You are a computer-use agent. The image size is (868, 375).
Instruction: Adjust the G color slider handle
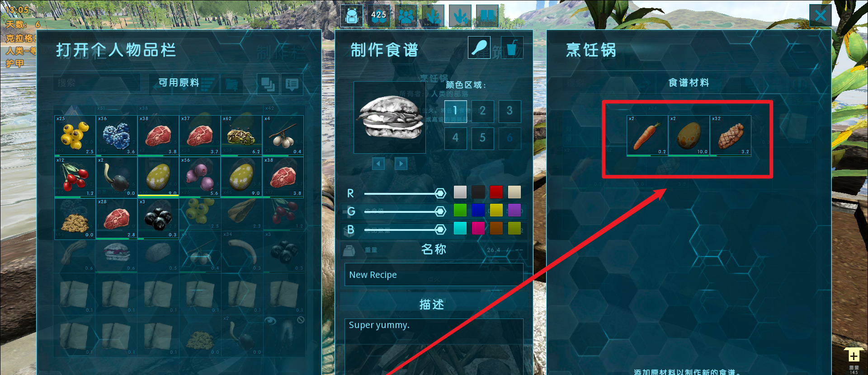(440, 211)
